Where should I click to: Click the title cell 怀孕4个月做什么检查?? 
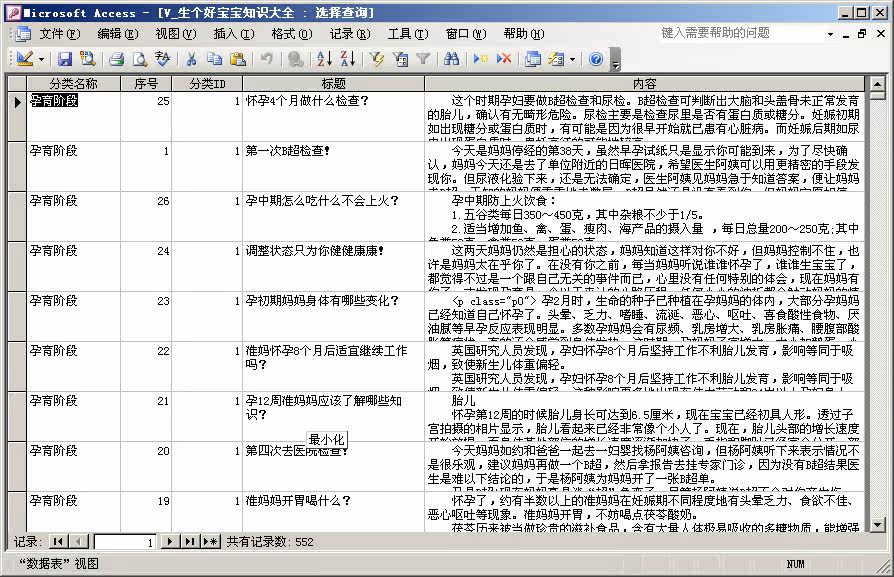[x=334, y=116]
